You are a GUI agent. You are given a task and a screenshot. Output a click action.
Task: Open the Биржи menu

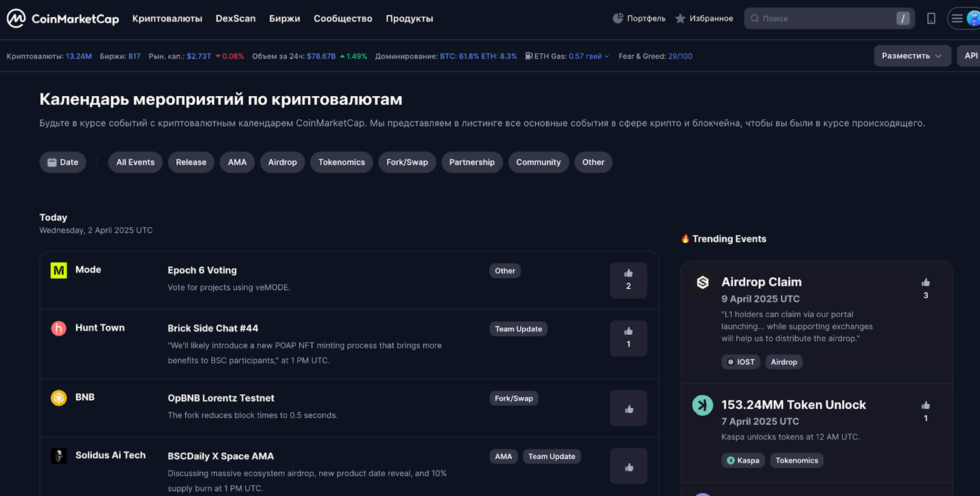[285, 18]
